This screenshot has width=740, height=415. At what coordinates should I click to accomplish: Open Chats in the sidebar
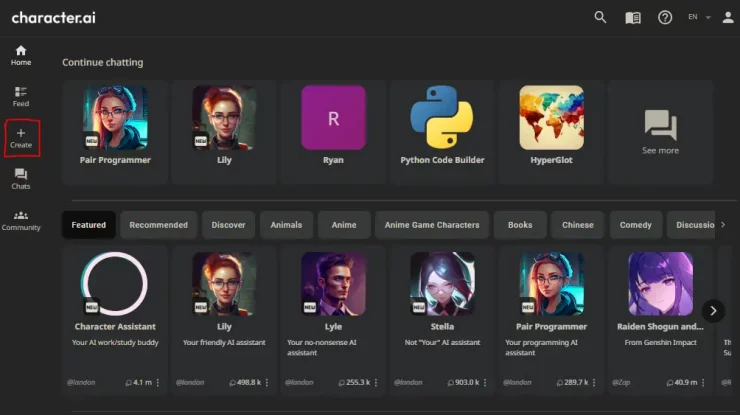(21, 179)
